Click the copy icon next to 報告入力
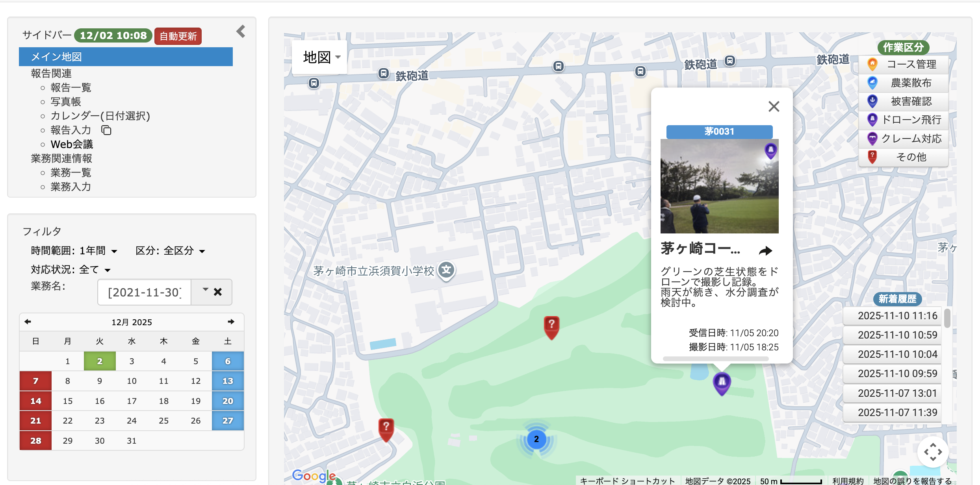Image resolution: width=980 pixels, height=485 pixels. (x=106, y=130)
